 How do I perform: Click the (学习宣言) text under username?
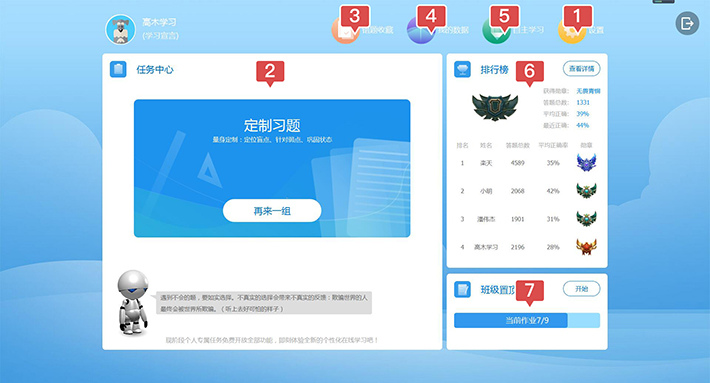[160, 35]
